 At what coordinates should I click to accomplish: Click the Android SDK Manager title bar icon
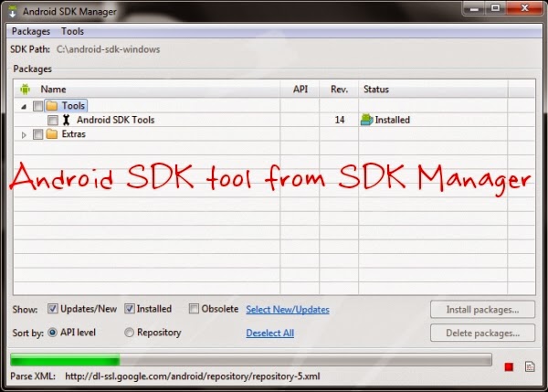tap(13, 11)
